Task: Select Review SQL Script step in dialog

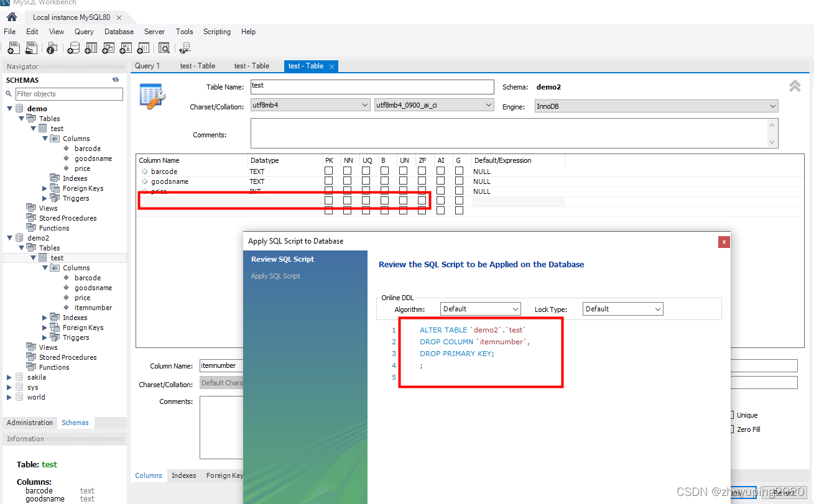Action: tap(283, 259)
